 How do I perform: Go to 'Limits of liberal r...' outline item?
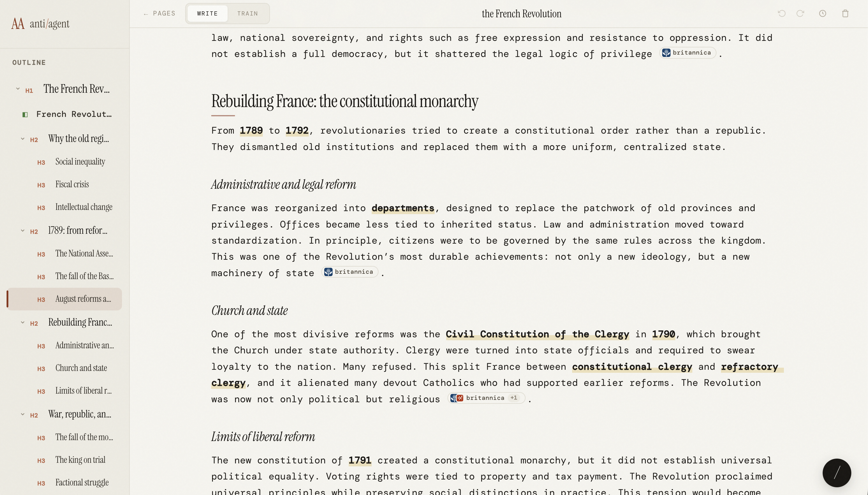(x=83, y=391)
